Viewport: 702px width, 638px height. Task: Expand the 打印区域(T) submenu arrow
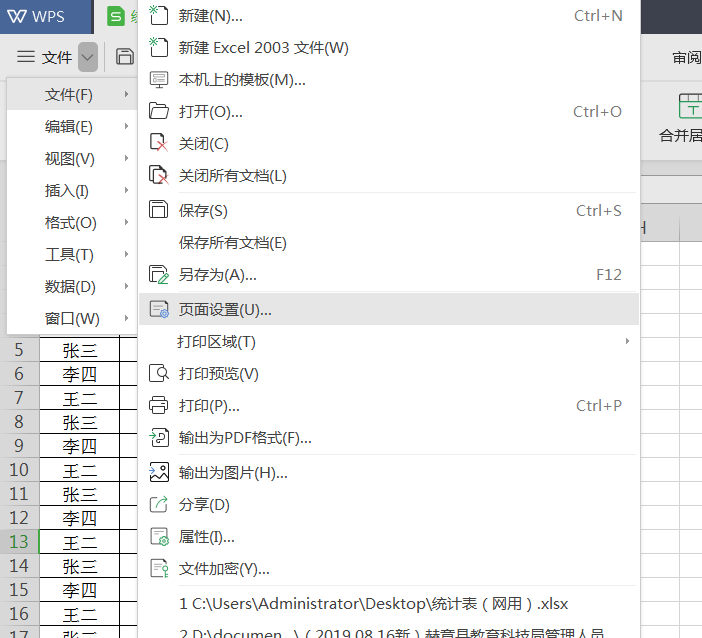point(627,341)
